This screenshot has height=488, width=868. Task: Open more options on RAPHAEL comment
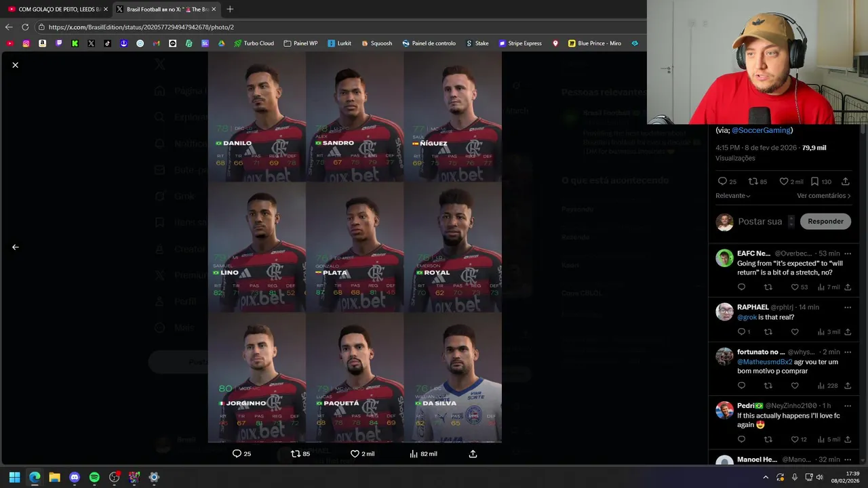click(848, 307)
